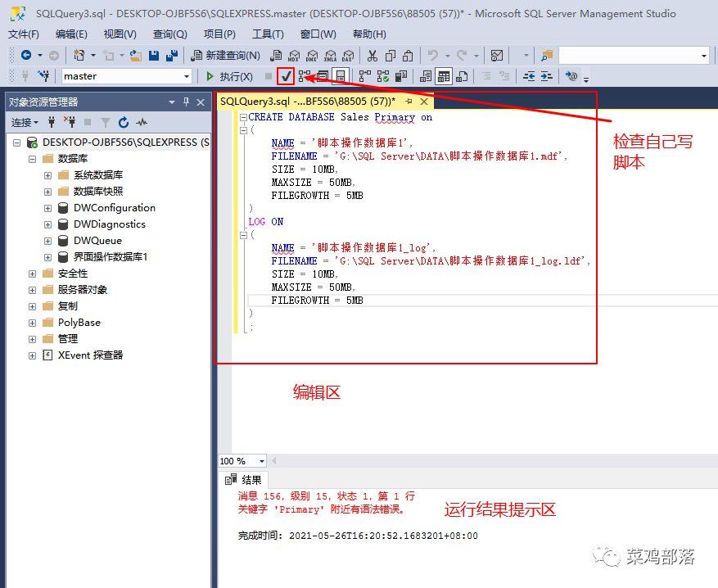
Task: Expand the 系统数据库 folder
Action: click(47, 175)
